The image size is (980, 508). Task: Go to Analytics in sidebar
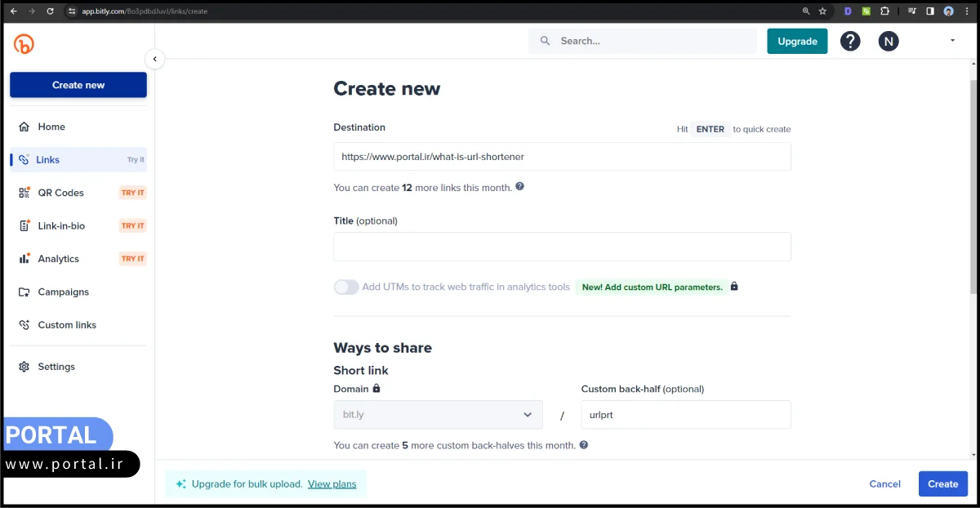[x=58, y=259]
